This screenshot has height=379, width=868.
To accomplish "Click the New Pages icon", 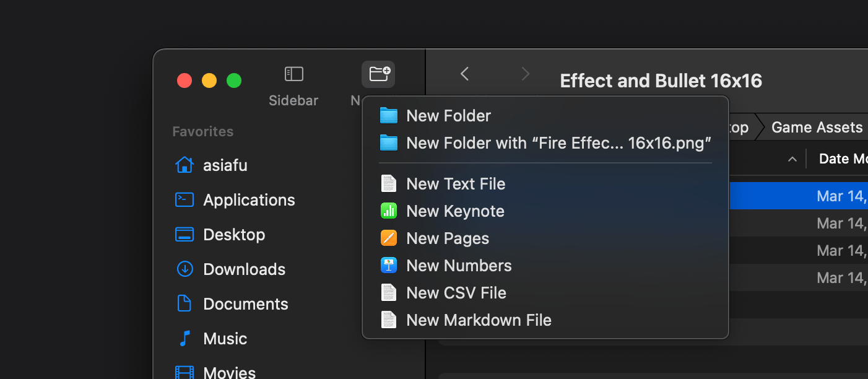I will pos(389,238).
